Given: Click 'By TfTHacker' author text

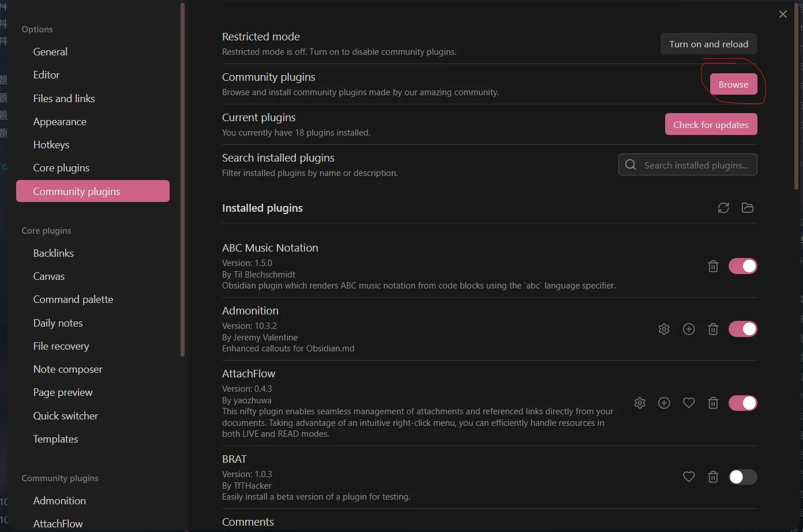Looking at the screenshot, I should coord(246,485).
